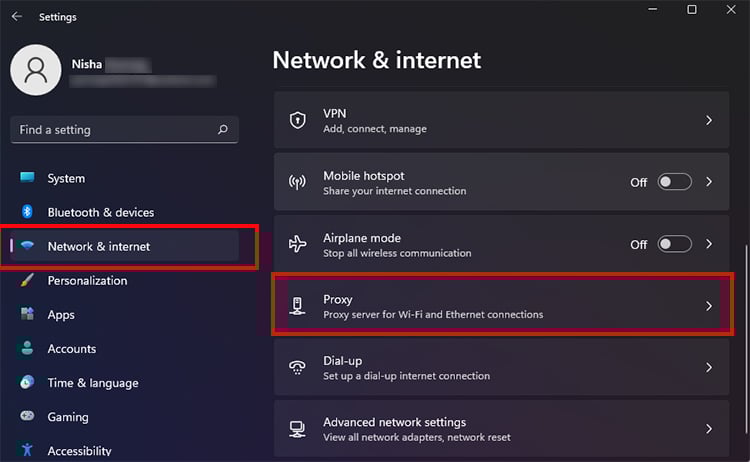The image size is (750, 462).
Task: Click the search magnifier icon
Action: tap(222, 130)
